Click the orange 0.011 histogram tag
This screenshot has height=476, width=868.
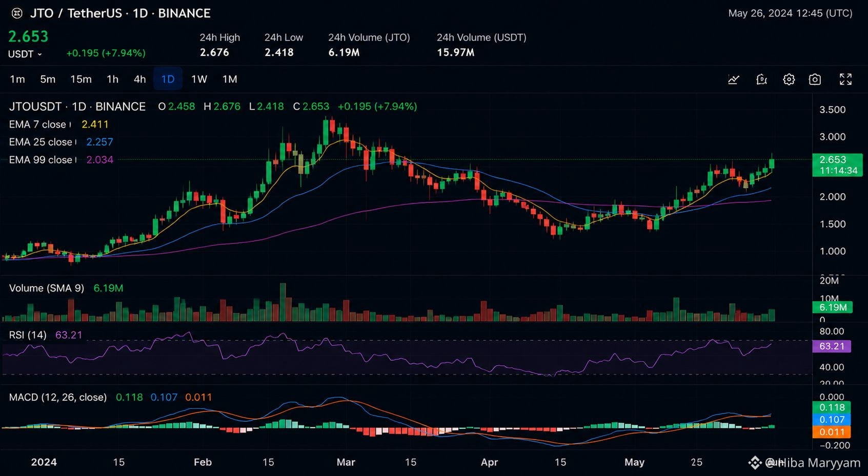832,432
